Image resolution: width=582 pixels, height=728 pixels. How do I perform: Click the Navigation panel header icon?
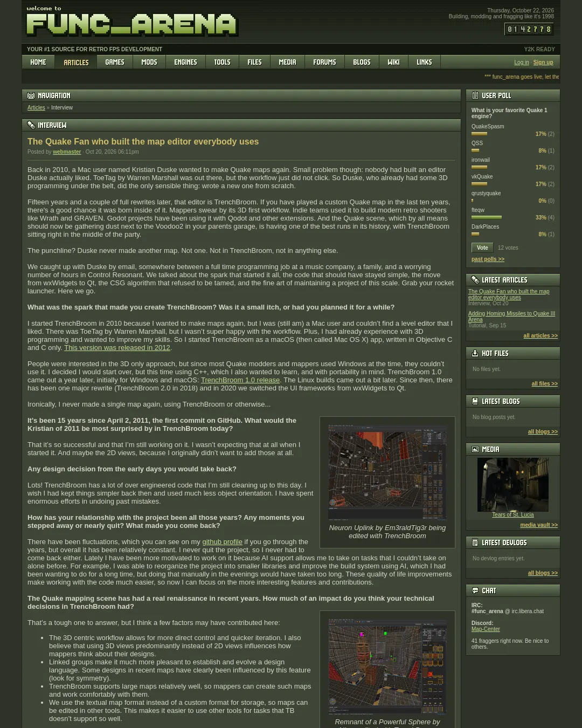pyautogui.click(x=31, y=95)
